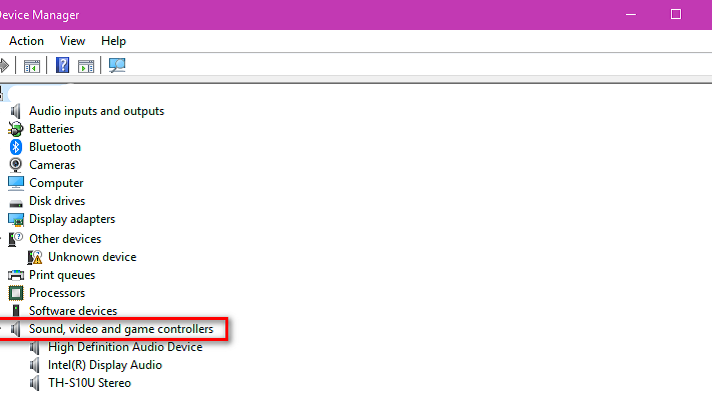
Task: Click the High Definition Audio Device speaker icon
Action: 35,347
